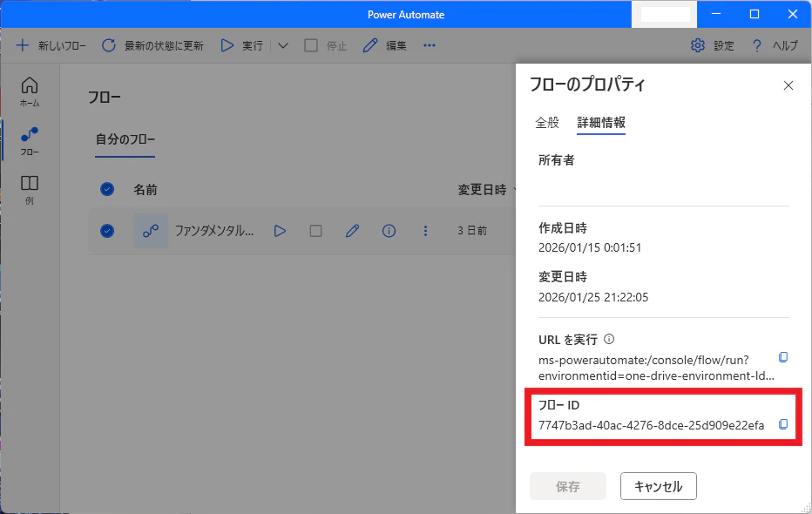812x514 pixels.
Task: Sort by 変更日時 column header
Action: pyautogui.click(x=482, y=190)
